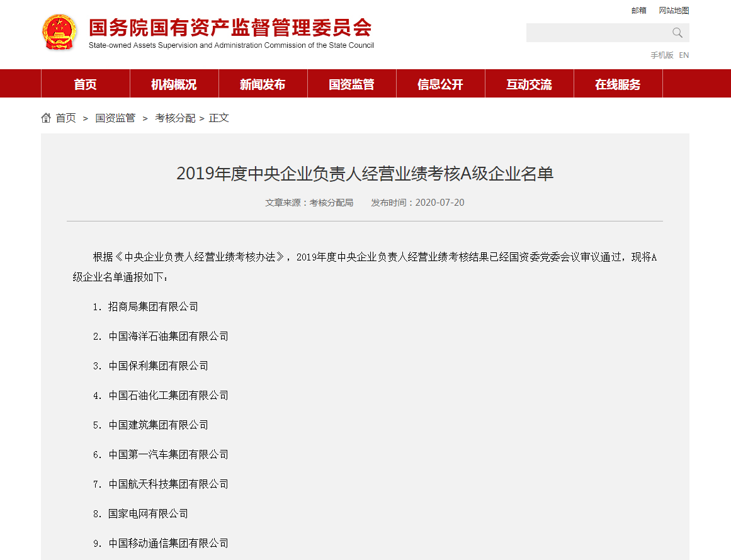Go to 首页 in the breadcrumb
The width and height of the screenshot is (731, 560).
(65, 118)
